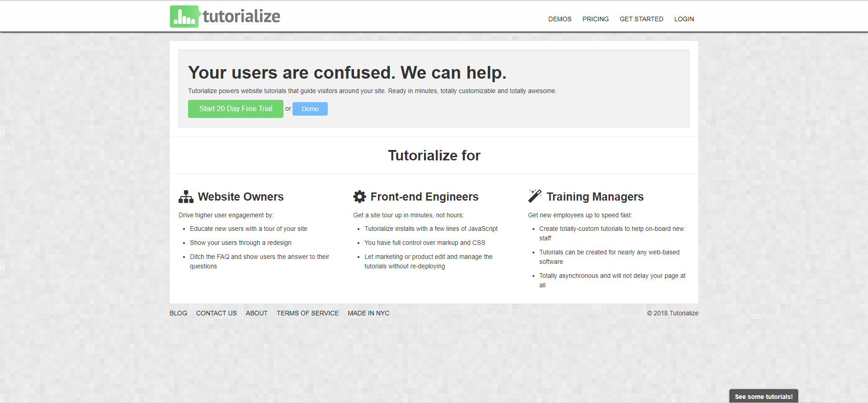868x403 pixels.
Task: Go to the GET STARTED page
Action: pos(642,19)
